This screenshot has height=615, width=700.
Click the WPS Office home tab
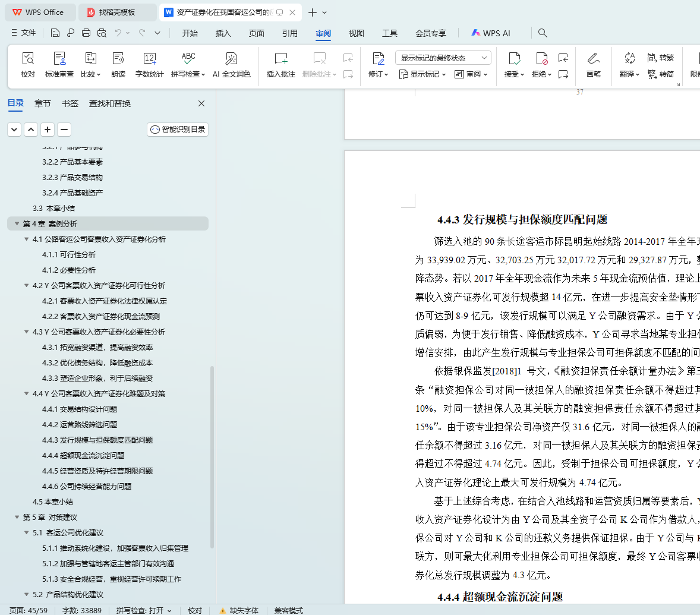[40, 12]
